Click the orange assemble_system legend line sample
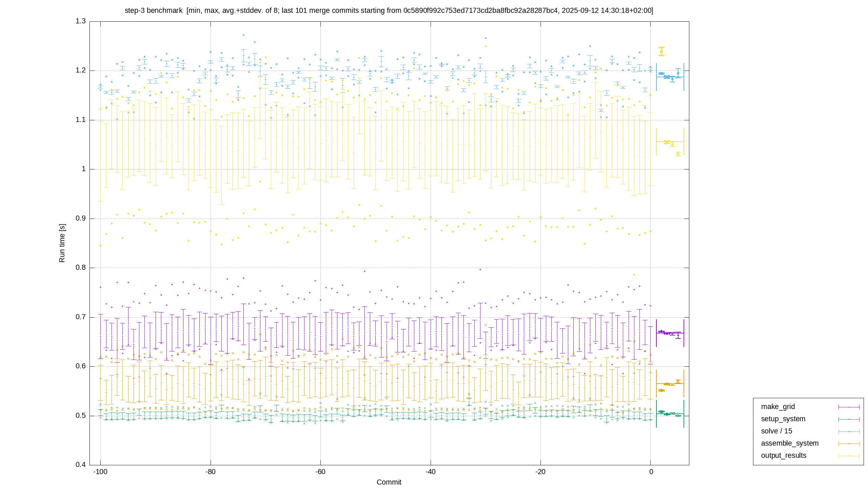 (x=849, y=444)
